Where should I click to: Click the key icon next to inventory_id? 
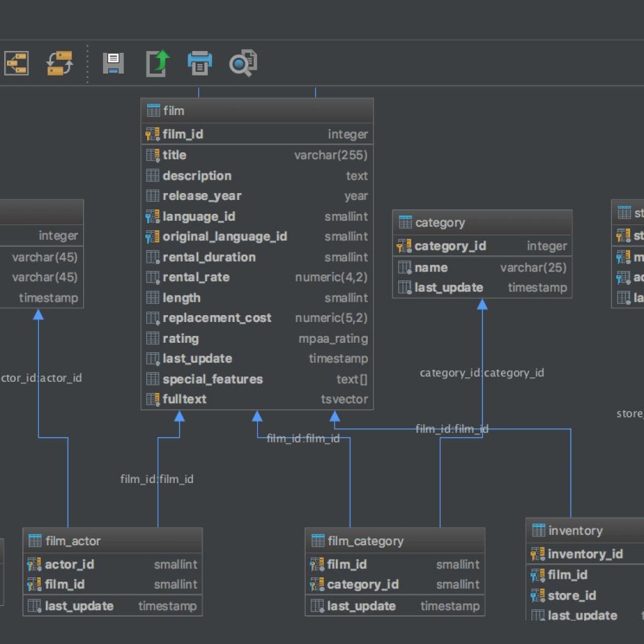click(538, 554)
